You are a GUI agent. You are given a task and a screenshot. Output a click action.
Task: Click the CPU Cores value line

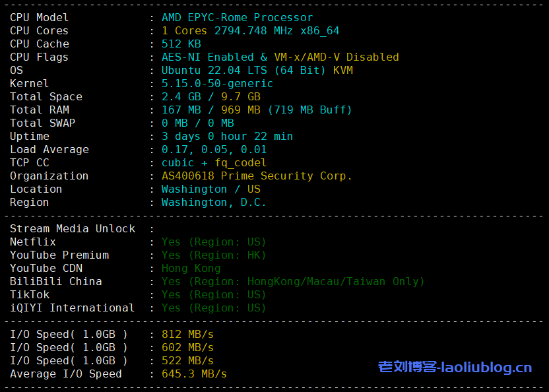click(x=250, y=31)
